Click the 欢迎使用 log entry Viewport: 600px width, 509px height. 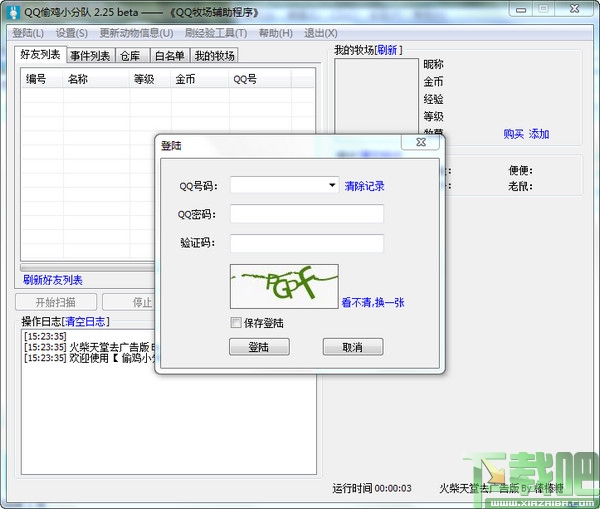pyautogui.click(x=91, y=358)
